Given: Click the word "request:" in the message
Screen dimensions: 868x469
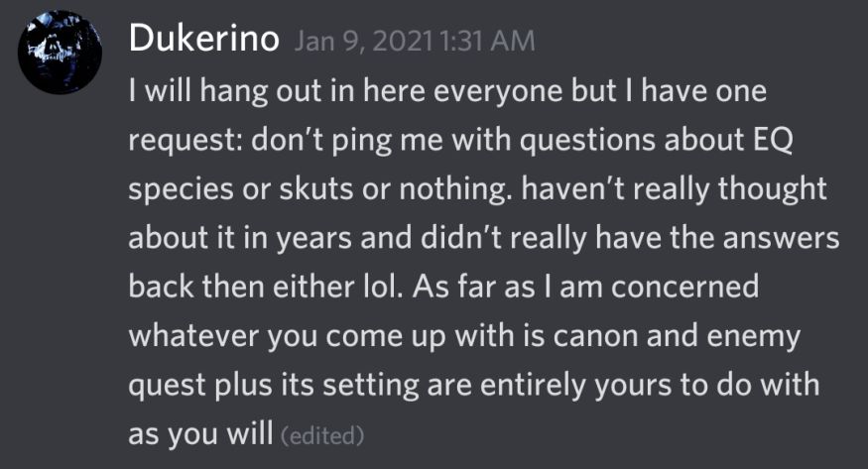Looking at the screenshot, I should pyautogui.click(x=182, y=143).
